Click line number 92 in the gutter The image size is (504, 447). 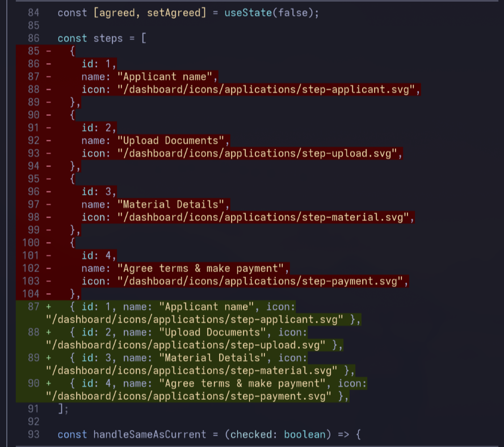click(x=33, y=422)
